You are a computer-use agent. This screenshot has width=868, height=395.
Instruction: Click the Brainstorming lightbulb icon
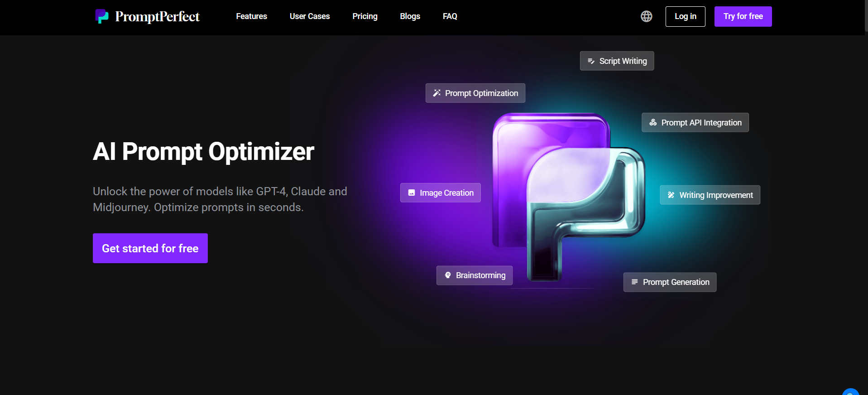(x=448, y=275)
